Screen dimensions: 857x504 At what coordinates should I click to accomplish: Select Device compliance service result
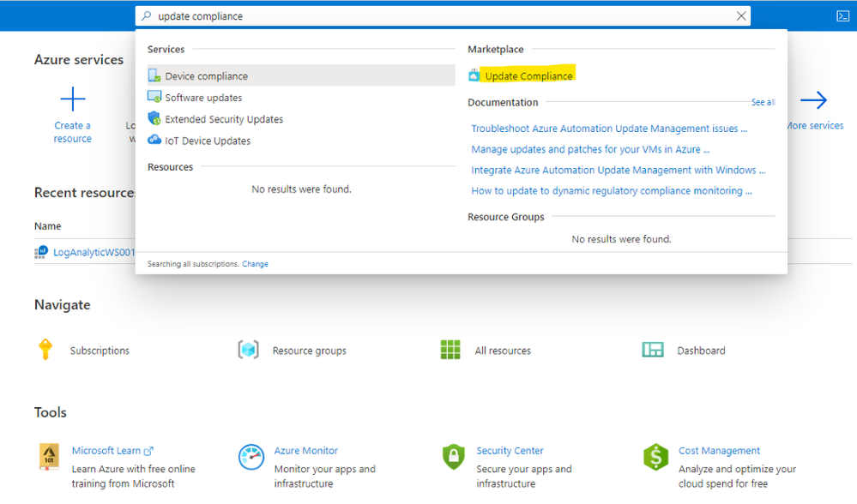(x=301, y=75)
